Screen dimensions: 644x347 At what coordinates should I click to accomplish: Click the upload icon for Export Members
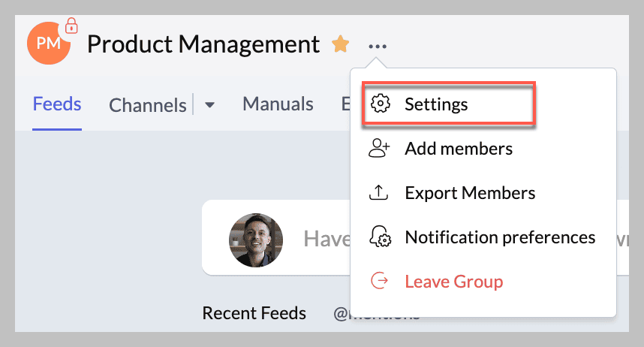(x=379, y=192)
